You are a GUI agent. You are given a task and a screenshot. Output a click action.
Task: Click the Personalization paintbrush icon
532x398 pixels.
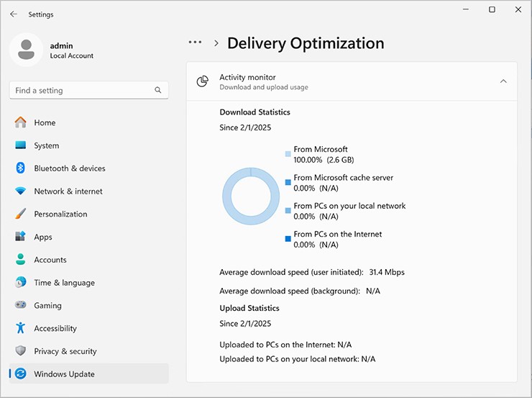(20, 214)
